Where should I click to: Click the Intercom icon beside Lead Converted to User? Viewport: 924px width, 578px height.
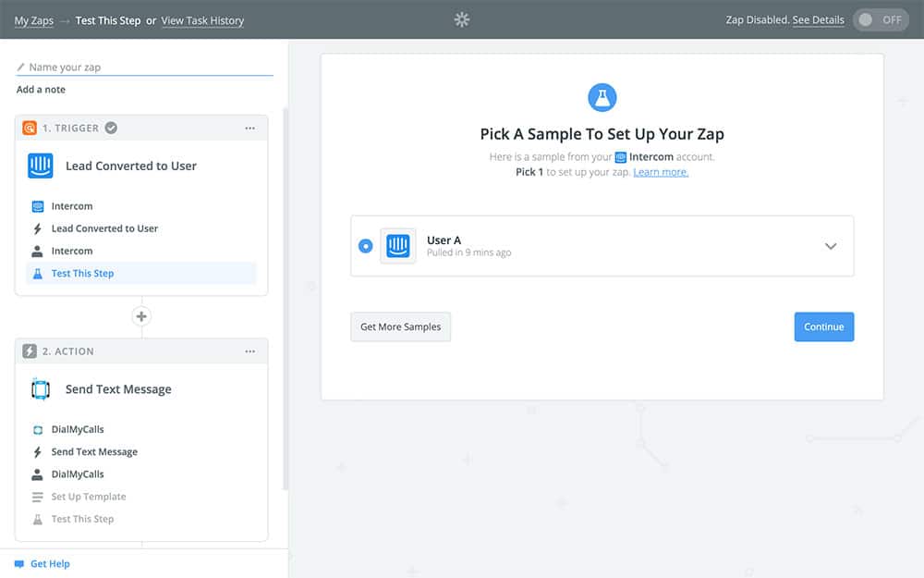40,166
